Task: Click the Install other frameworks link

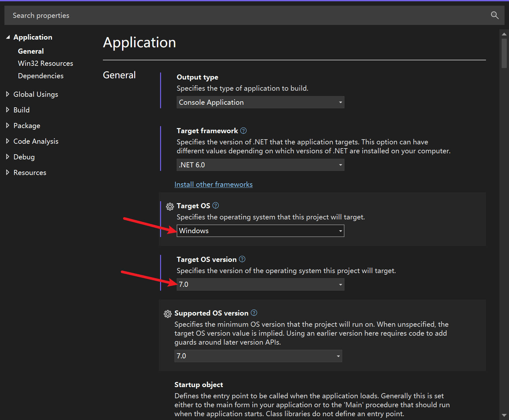Action: 213,184
